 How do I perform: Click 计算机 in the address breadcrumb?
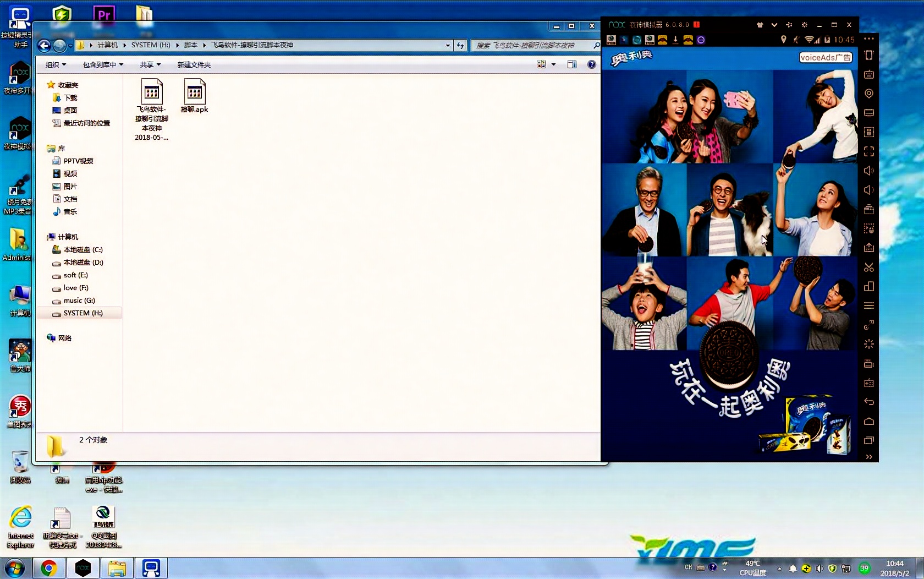coord(107,45)
